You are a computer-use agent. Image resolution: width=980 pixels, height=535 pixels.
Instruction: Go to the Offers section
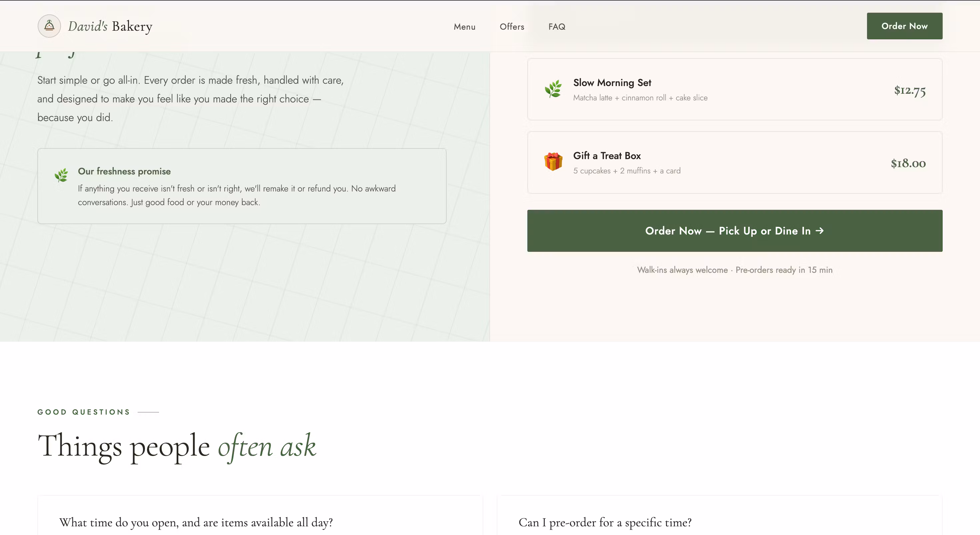point(512,27)
